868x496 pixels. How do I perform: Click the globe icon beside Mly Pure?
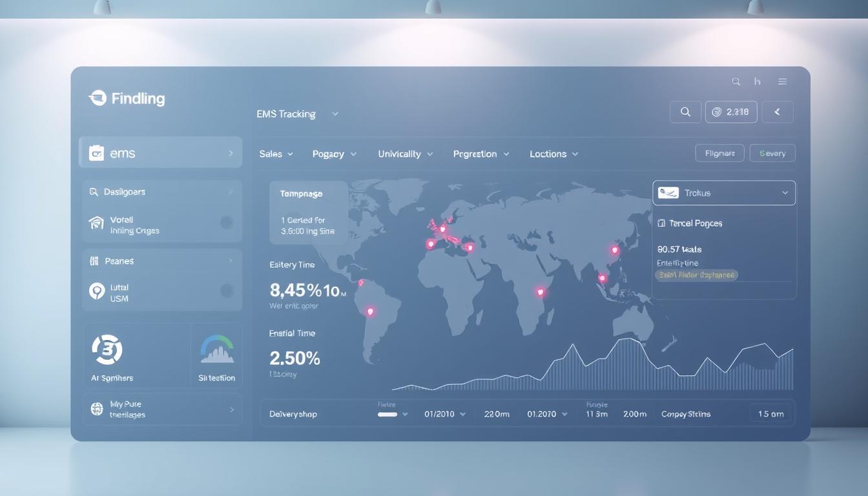point(97,409)
